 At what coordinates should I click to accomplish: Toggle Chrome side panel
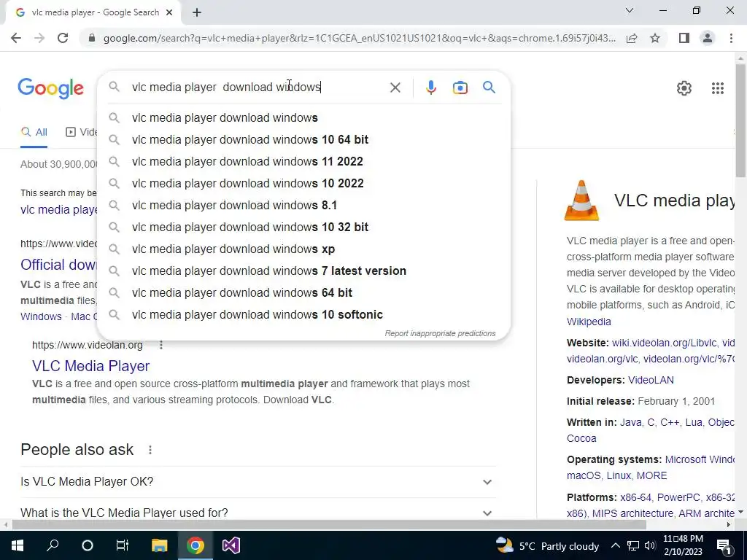coord(684,38)
